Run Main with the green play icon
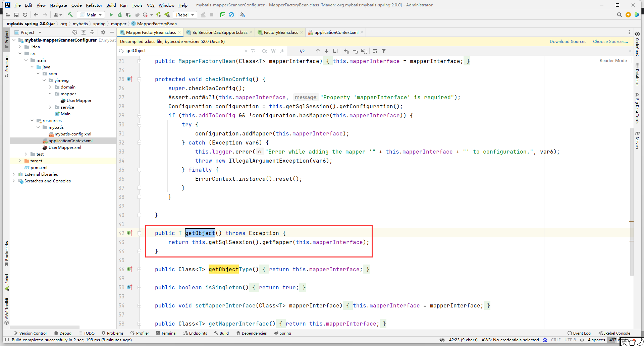Screen dimensions: 644x346 111,15
